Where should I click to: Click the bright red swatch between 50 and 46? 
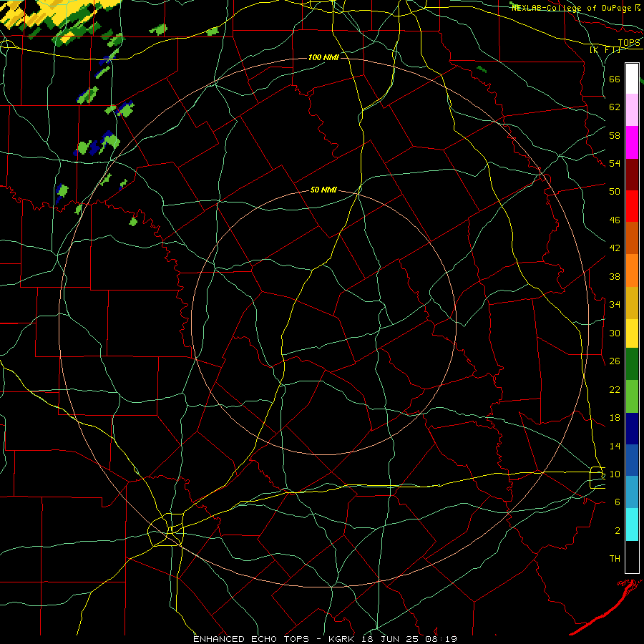pos(632,206)
